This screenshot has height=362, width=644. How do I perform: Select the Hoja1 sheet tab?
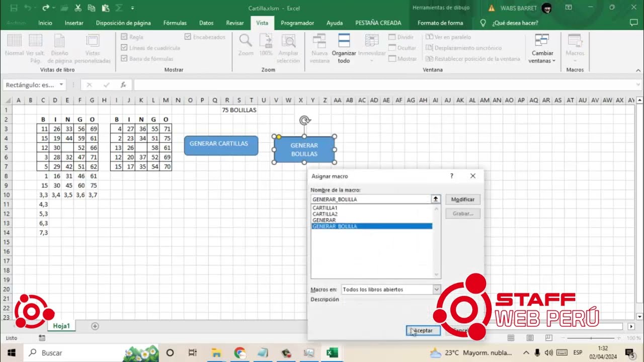coord(61,326)
